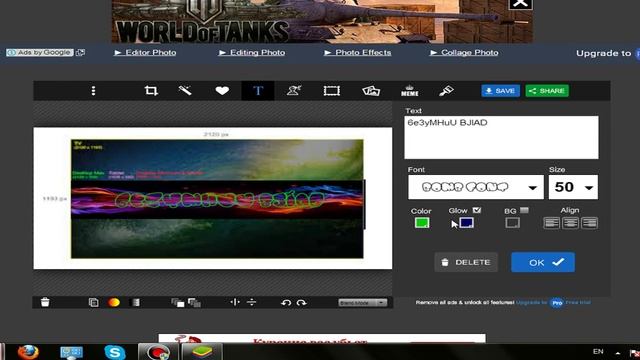Open the remote desktop taskbar icon
Image resolution: width=640 pixels, height=360 pixels.
[71, 352]
